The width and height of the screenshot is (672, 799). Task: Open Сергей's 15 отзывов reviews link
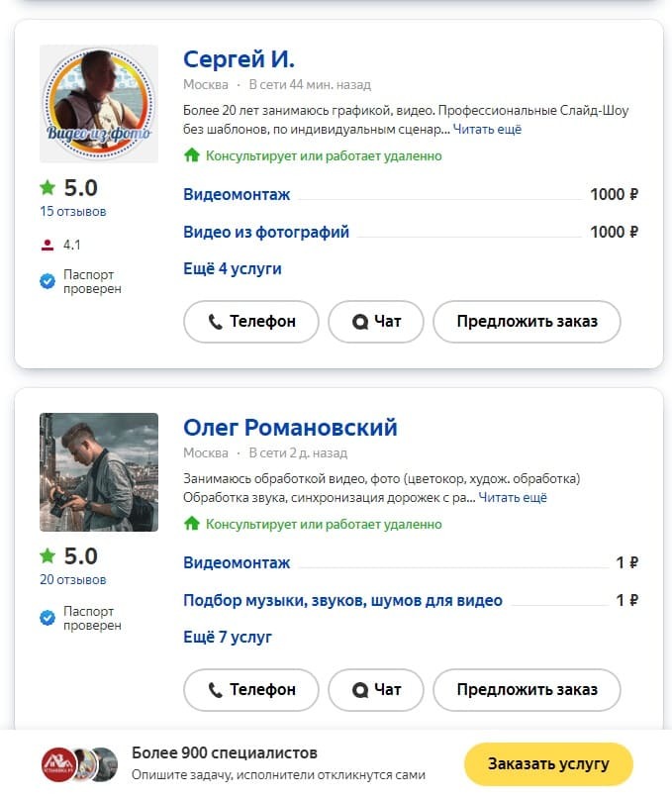tap(73, 211)
